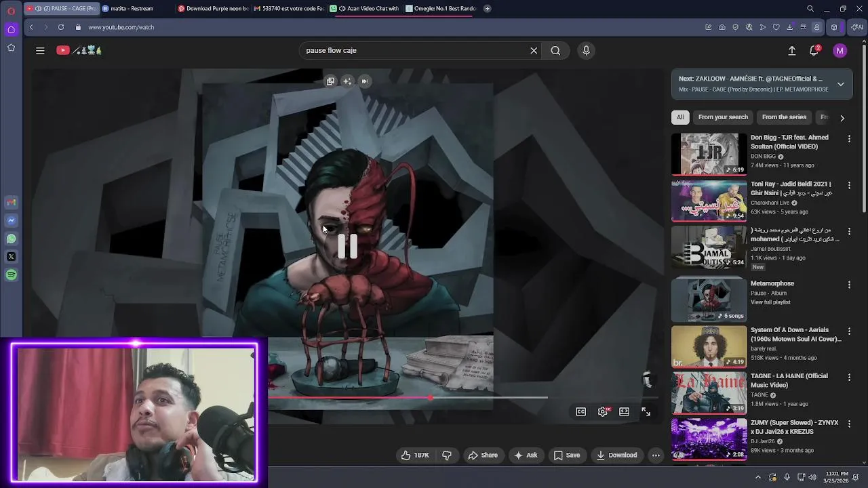The image size is (868, 488).
Task: Share the video
Action: 483,455
